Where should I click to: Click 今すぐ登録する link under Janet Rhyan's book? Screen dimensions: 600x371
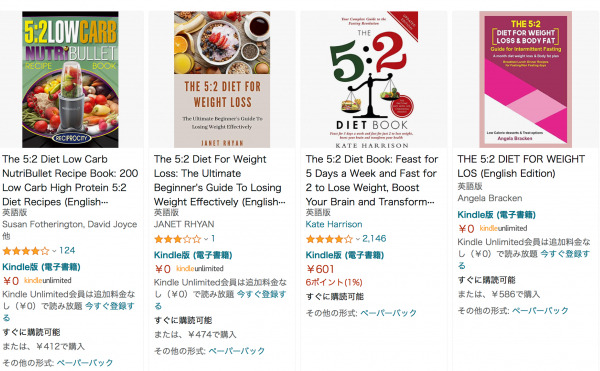coord(220,300)
